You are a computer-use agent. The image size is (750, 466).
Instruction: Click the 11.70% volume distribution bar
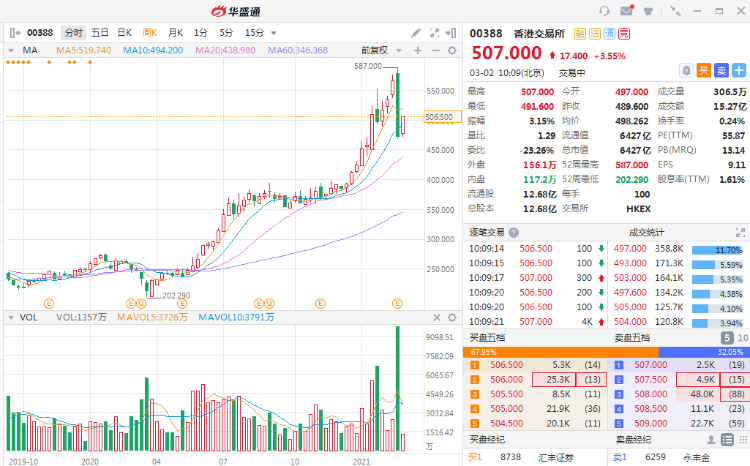pyautogui.click(x=717, y=250)
